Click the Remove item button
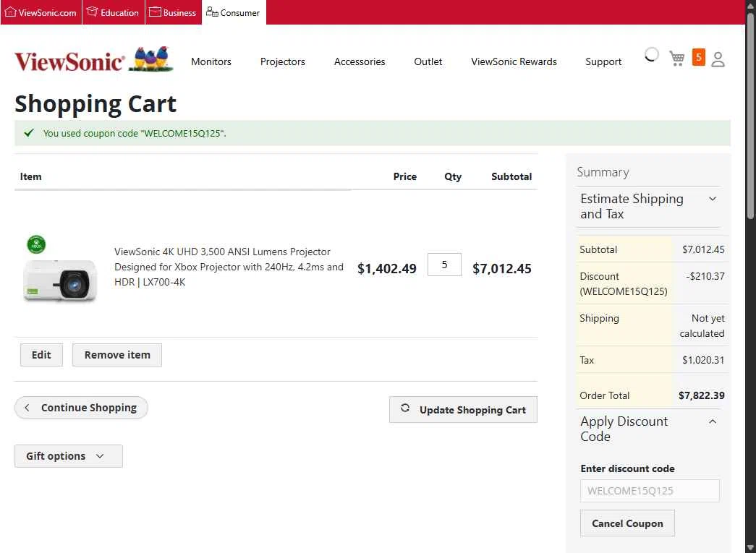Viewport: 756px width, 553px height. click(117, 355)
